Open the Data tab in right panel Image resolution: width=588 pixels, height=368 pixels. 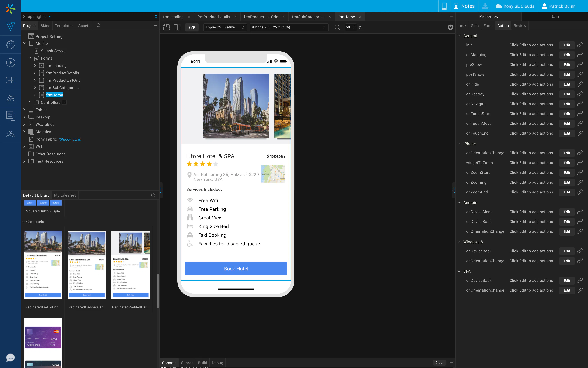(554, 16)
